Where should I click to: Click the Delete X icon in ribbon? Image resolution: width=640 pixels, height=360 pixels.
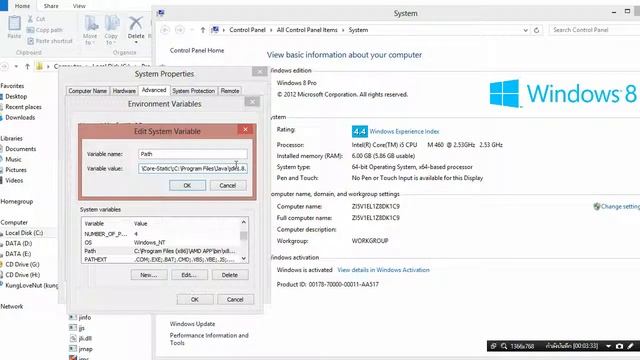tap(136, 23)
